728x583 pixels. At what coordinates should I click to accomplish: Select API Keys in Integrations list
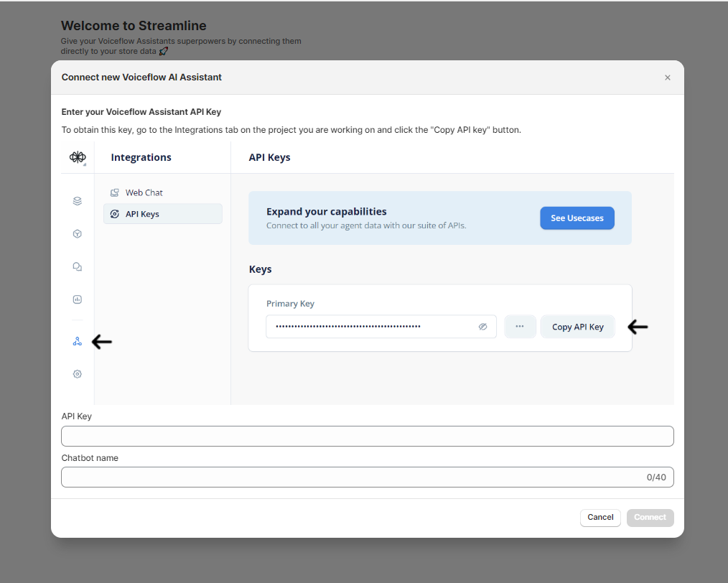[x=162, y=214]
